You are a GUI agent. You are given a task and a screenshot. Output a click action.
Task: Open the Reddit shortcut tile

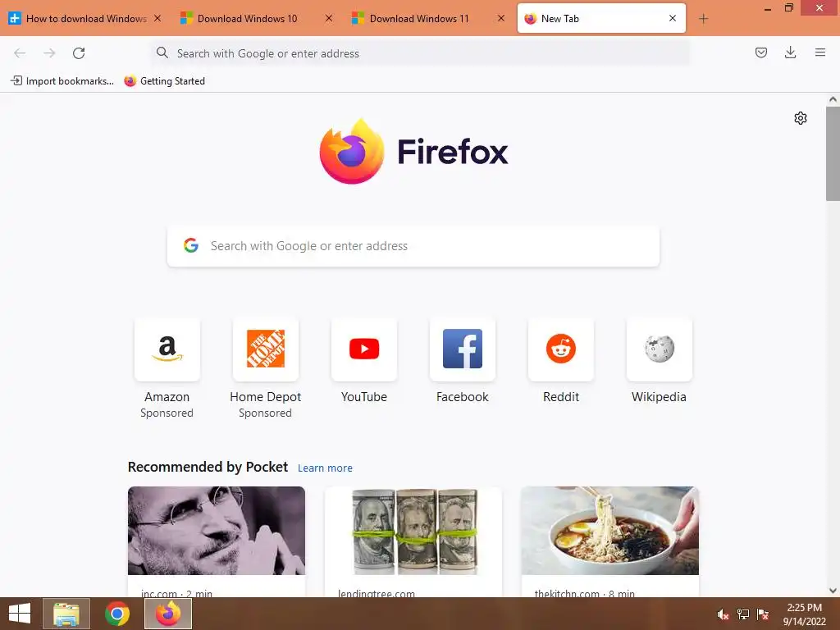tap(561, 349)
